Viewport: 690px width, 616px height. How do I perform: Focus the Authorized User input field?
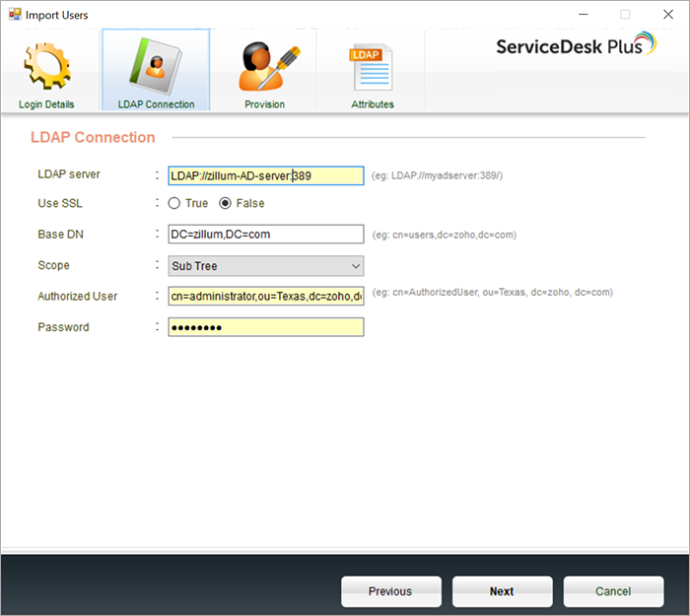[266, 296]
